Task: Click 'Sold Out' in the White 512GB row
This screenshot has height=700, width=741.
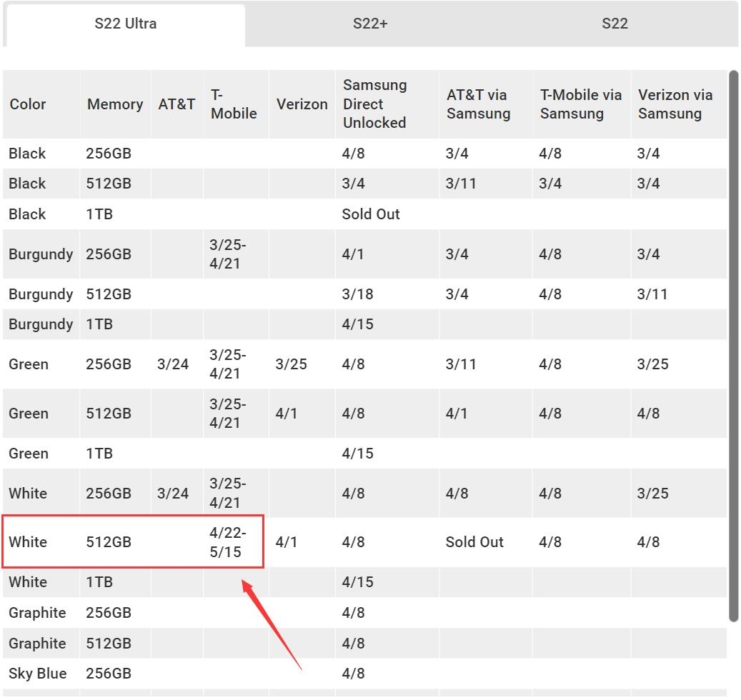Action: pyautogui.click(x=474, y=541)
